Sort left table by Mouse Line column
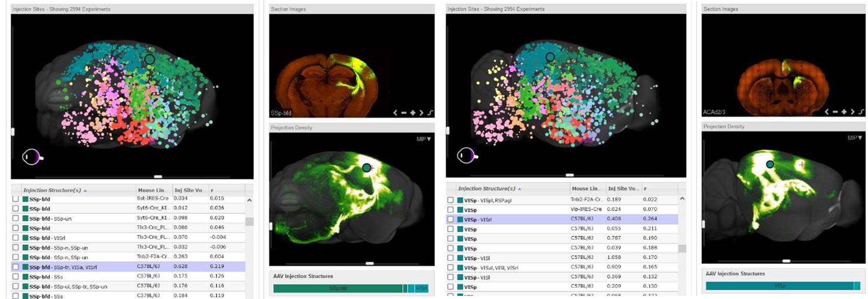868x299 pixels. [x=151, y=190]
